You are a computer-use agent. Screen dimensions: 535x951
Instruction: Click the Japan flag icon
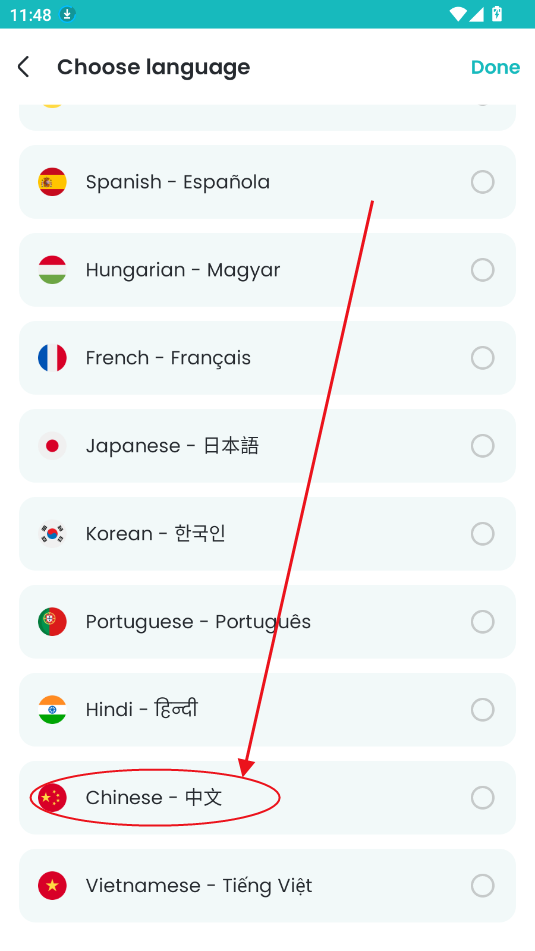(x=52, y=446)
